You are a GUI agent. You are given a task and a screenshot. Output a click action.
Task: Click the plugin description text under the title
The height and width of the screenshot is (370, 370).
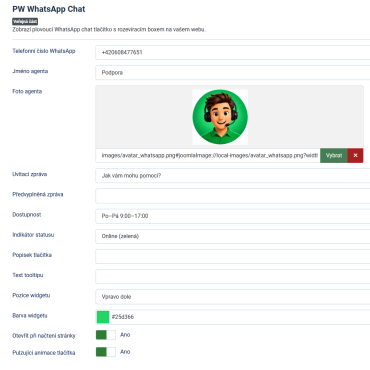pyautogui.click(x=109, y=29)
